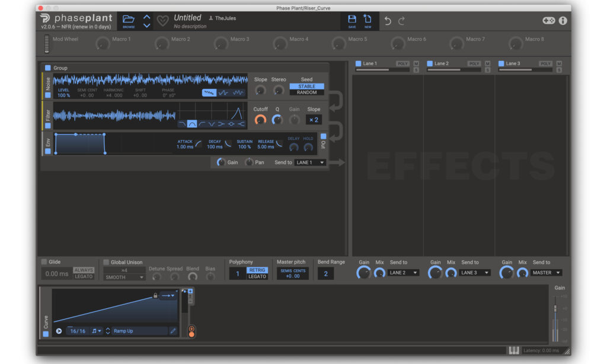Click the Polyphony voice count field

pos(237,274)
